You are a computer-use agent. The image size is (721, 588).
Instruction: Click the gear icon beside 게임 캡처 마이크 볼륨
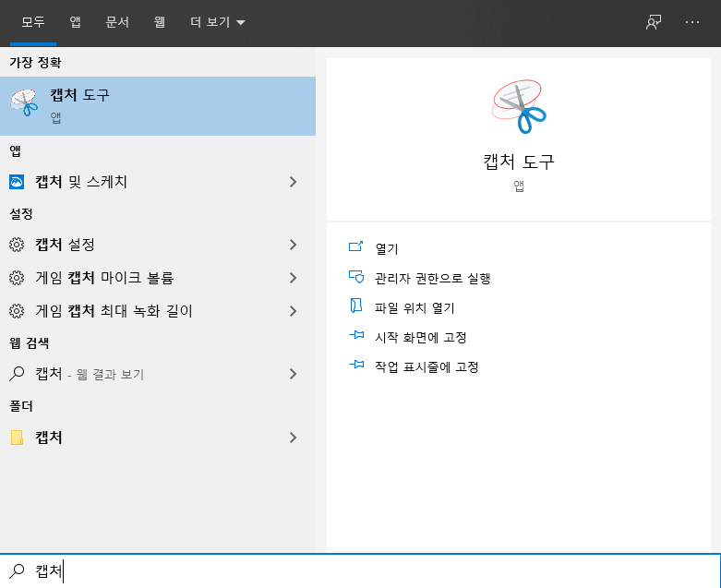coord(17,278)
